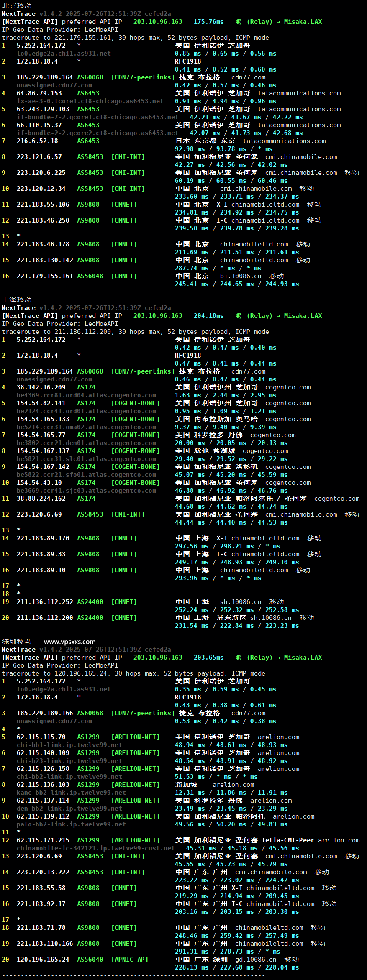Screen dimensions: 367x980
Task: Click the location text "新加坡"
Action: [186, 785]
